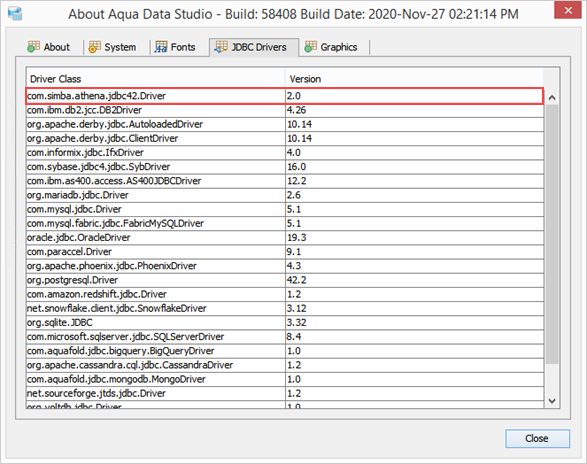Select the JDBC Drivers tab

click(x=254, y=47)
